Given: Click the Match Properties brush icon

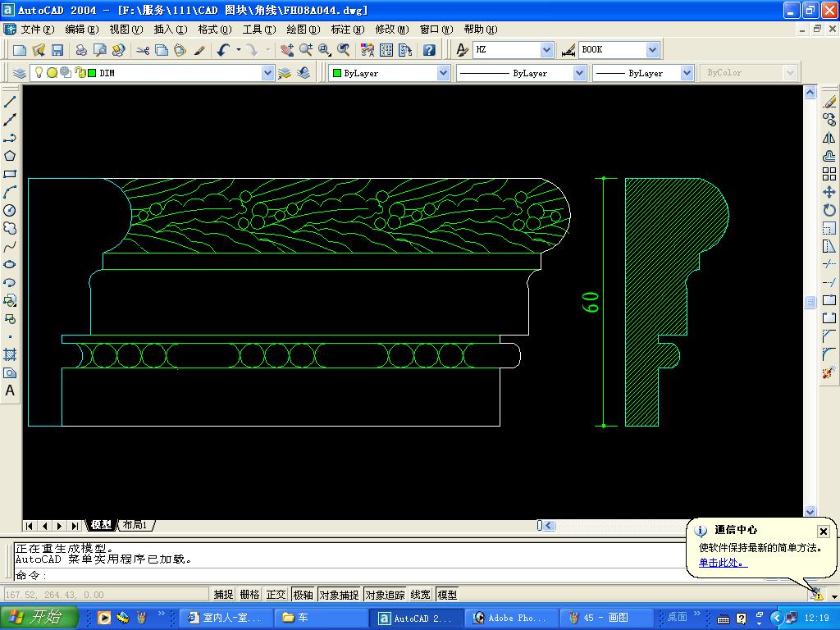Looking at the screenshot, I should [x=199, y=50].
